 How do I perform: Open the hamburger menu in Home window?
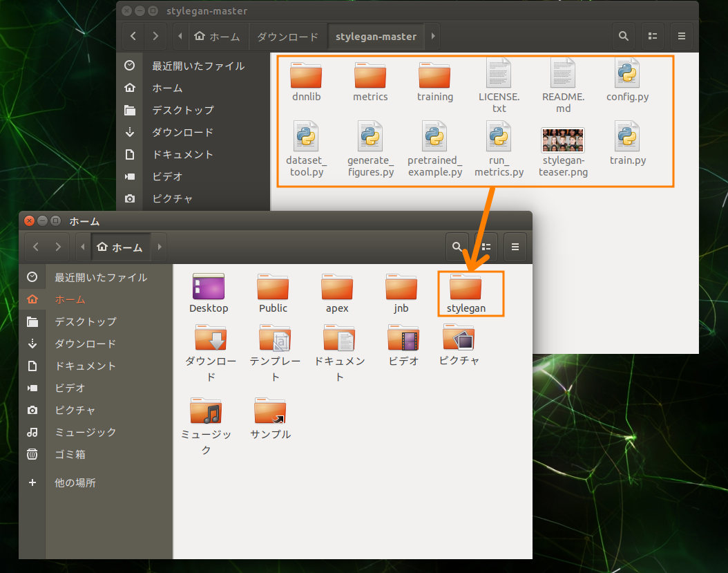pyautogui.click(x=515, y=247)
